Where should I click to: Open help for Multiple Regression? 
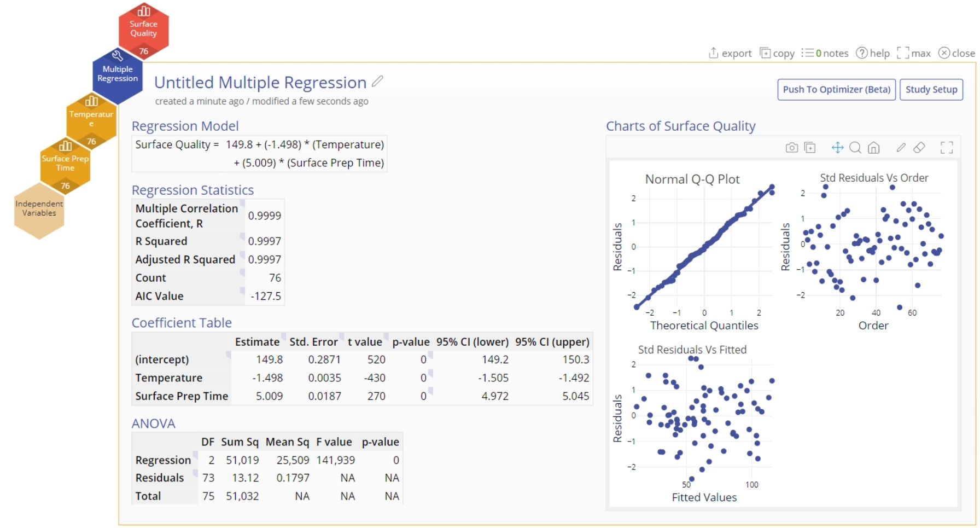(873, 53)
